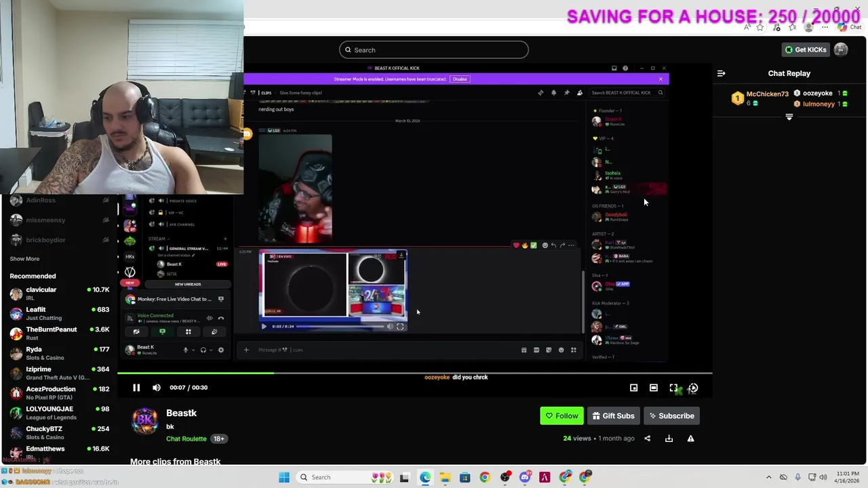Collapse the Chat Replay panel
This screenshot has height=488, width=868.
pos(721,73)
